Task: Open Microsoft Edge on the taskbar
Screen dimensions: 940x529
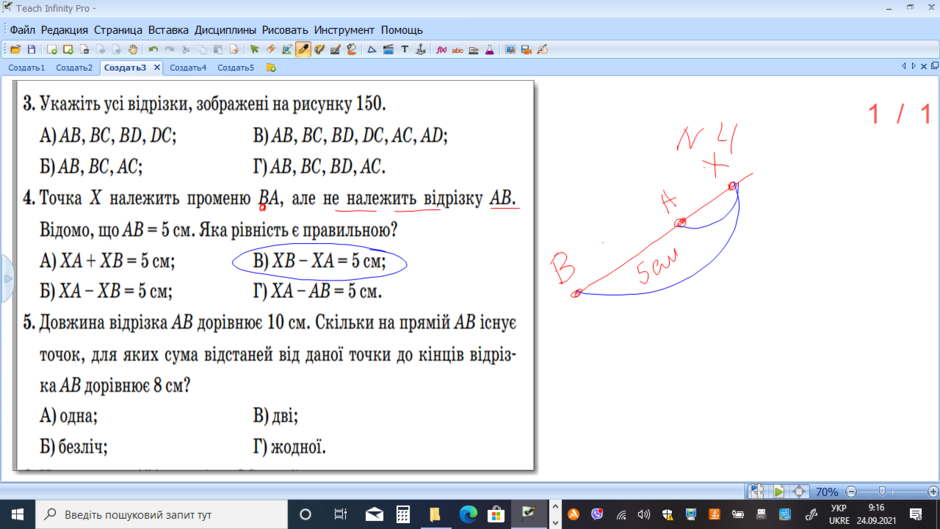Action: click(468, 515)
